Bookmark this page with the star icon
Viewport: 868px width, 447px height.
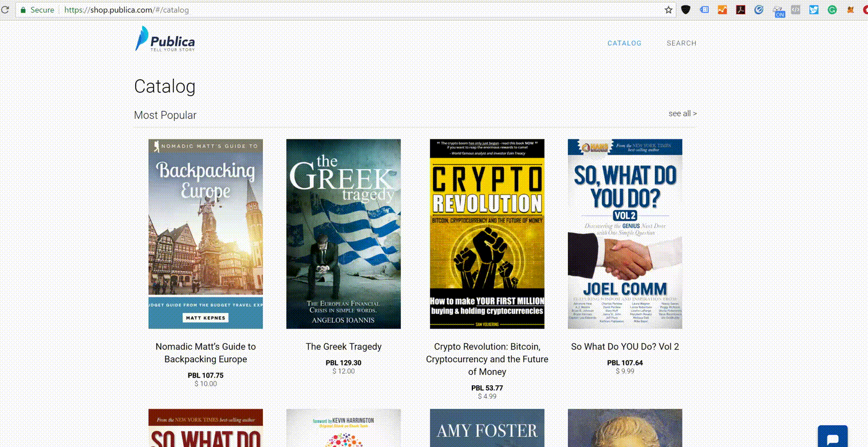coord(668,10)
